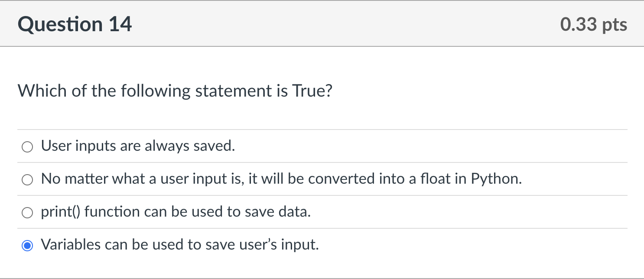Click the "Question 14" header label
This screenshot has height=279, width=644.
pyautogui.click(x=75, y=24)
